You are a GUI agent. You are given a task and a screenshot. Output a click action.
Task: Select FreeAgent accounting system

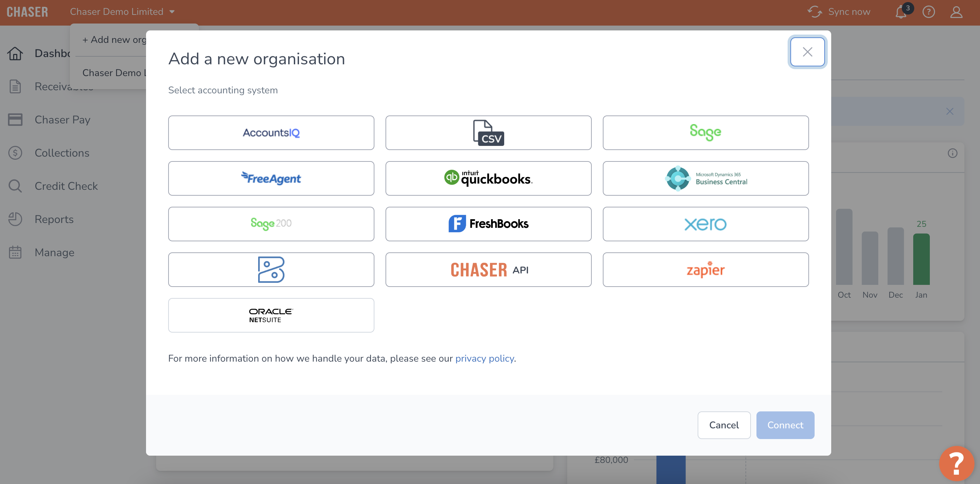click(271, 178)
